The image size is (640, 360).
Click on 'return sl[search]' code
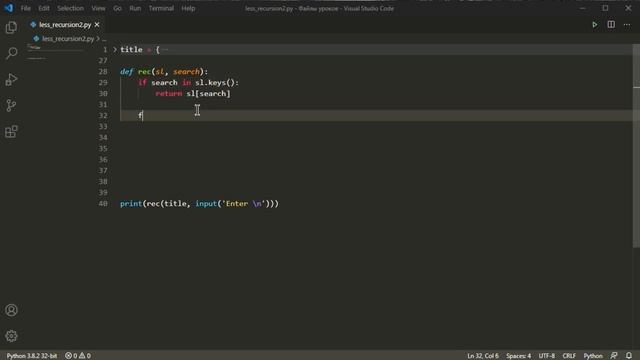click(x=193, y=93)
